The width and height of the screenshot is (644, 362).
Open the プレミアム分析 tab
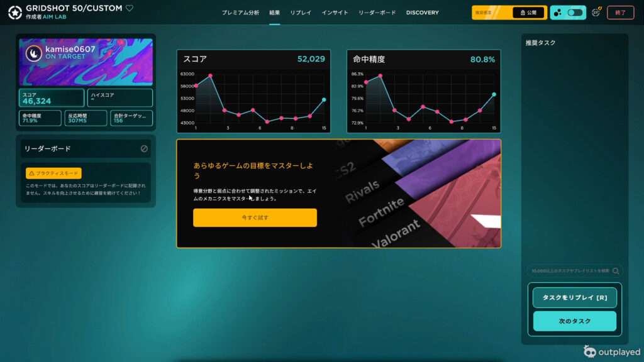(x=240, y=13)
